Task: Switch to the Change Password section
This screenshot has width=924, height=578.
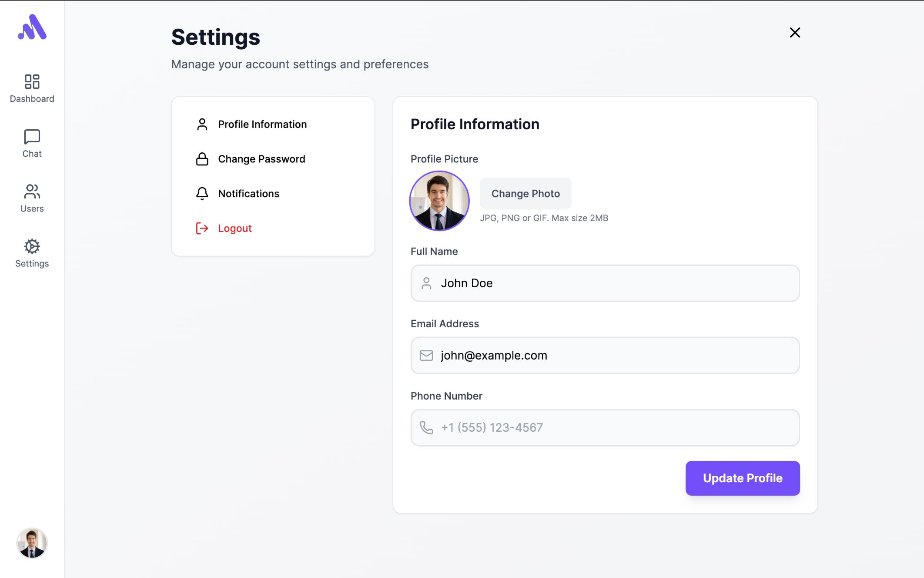Action: (261, 159)
